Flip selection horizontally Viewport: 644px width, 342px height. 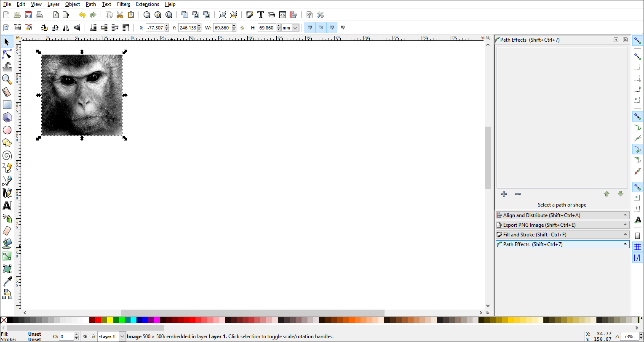point(66,28)
